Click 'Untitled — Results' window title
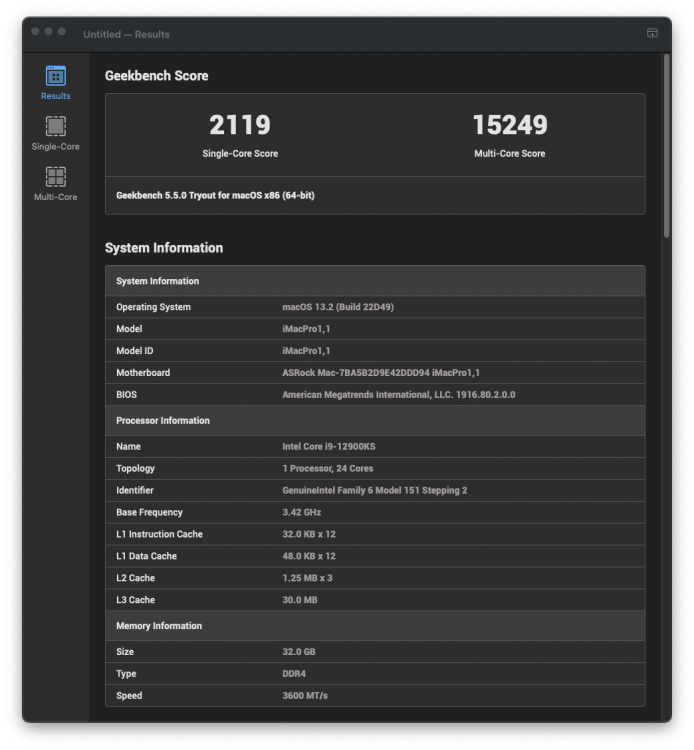The width and height of the screenshot is (694, 750). [126, 34]
